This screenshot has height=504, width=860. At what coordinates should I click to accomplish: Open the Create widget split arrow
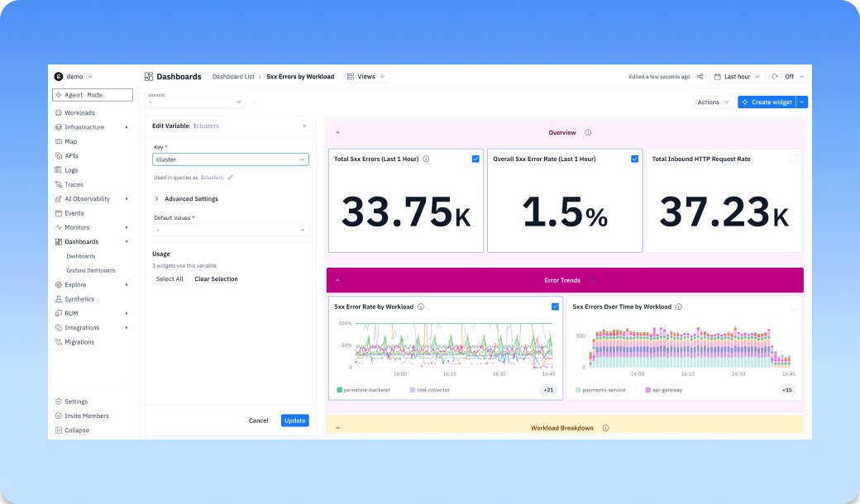click(x=802, y=102)
